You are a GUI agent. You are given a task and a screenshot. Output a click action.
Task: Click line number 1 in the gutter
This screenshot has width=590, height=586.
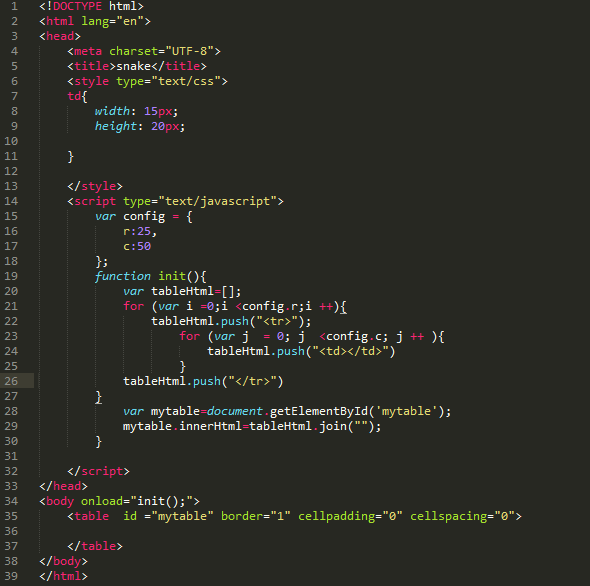point(14,6)
